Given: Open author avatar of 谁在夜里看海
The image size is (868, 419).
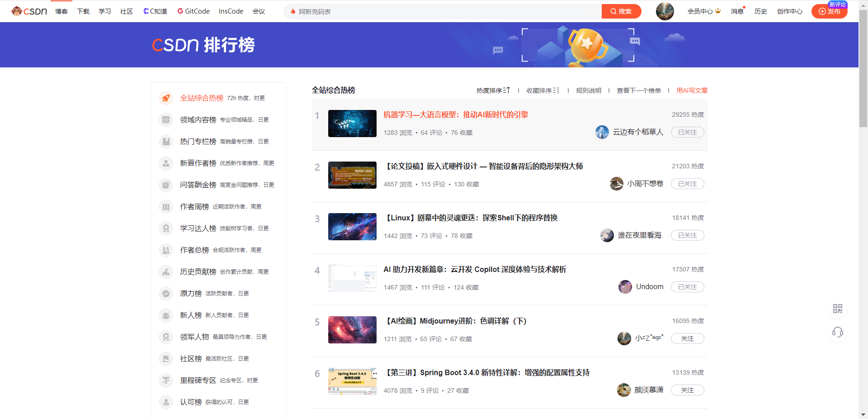Looking at the screenshot, I should pyautogui.click(x=607, y=235).
